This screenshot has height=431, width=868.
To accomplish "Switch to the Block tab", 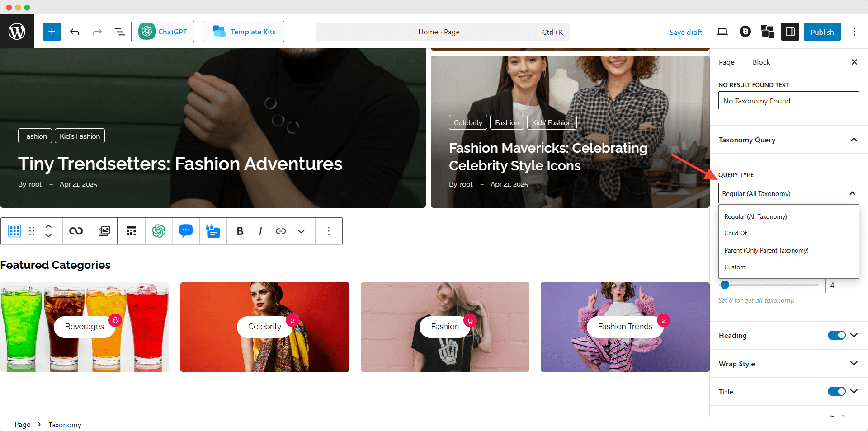I will 761,62.
